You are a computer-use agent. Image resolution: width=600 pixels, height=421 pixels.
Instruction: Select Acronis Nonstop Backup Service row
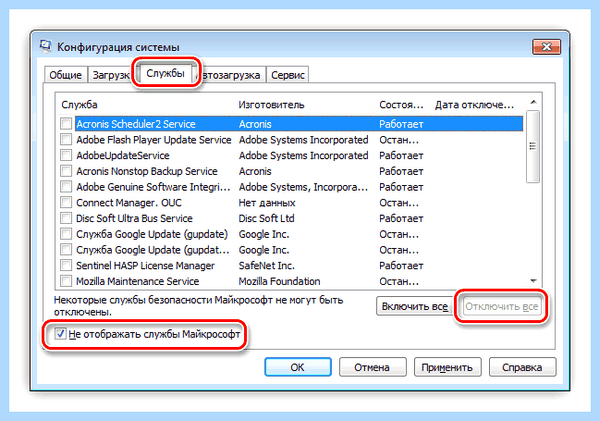coord(291,171)
